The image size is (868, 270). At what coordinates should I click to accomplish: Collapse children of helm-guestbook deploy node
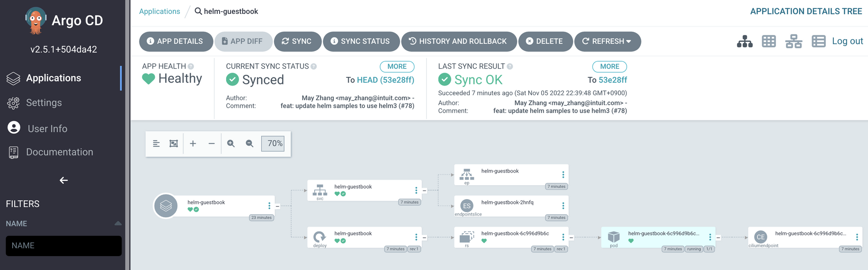point(424,237)
